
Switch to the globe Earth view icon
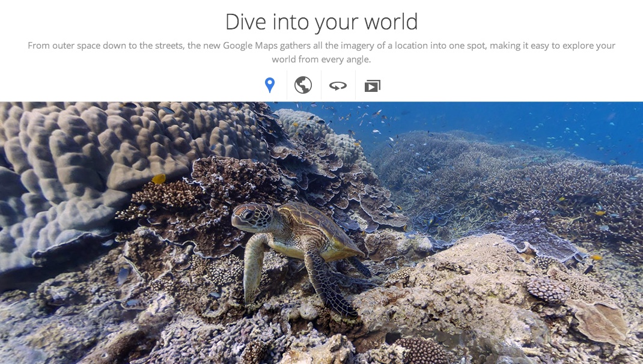point(303,85)
